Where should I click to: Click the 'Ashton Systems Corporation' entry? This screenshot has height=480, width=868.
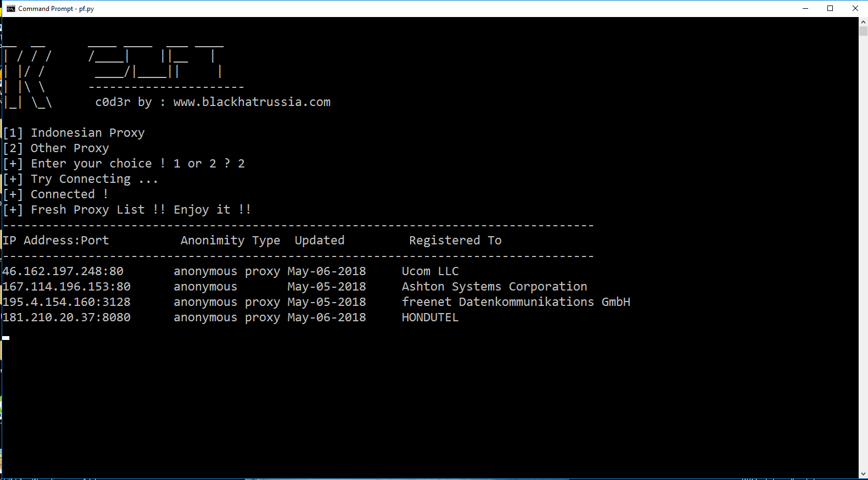[x=494, y=287]
